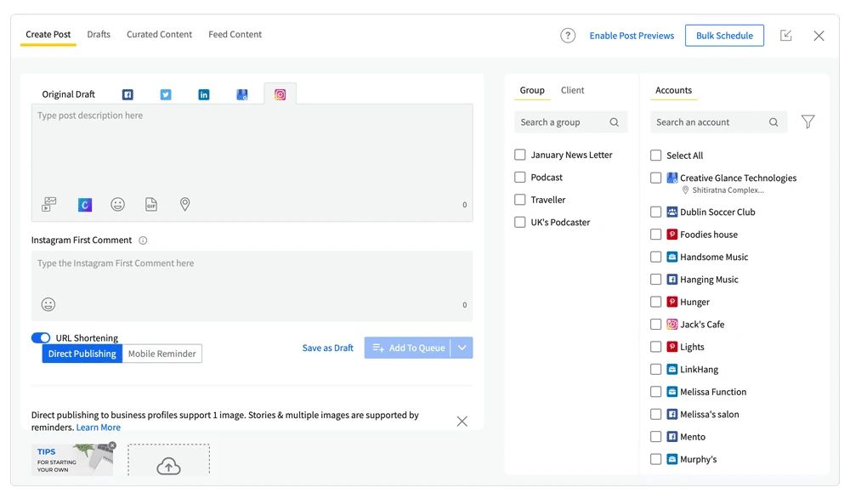Click the emoji icon under Instagram First Comment
The width and height of the screenshot is (850, 504).
tap(48, 303)
